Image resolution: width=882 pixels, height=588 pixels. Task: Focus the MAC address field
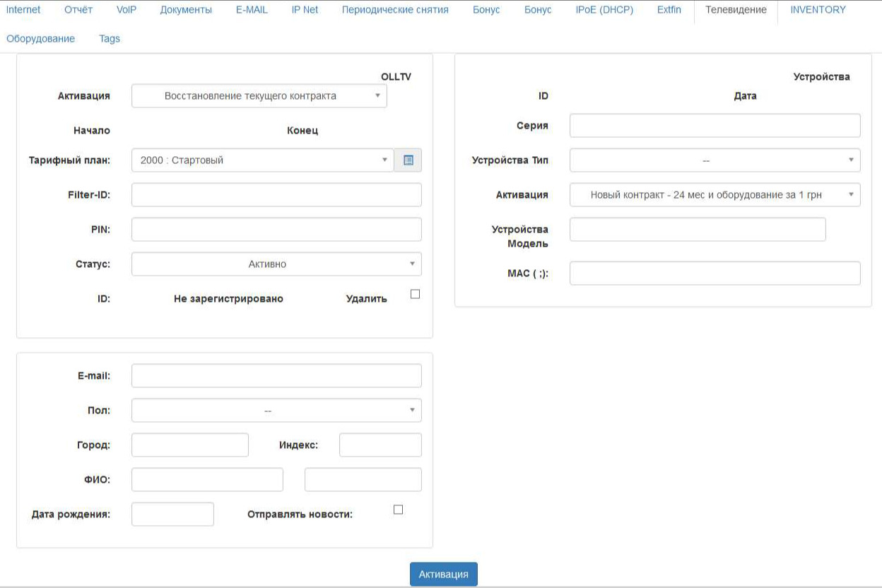click(x=715, y=274)
